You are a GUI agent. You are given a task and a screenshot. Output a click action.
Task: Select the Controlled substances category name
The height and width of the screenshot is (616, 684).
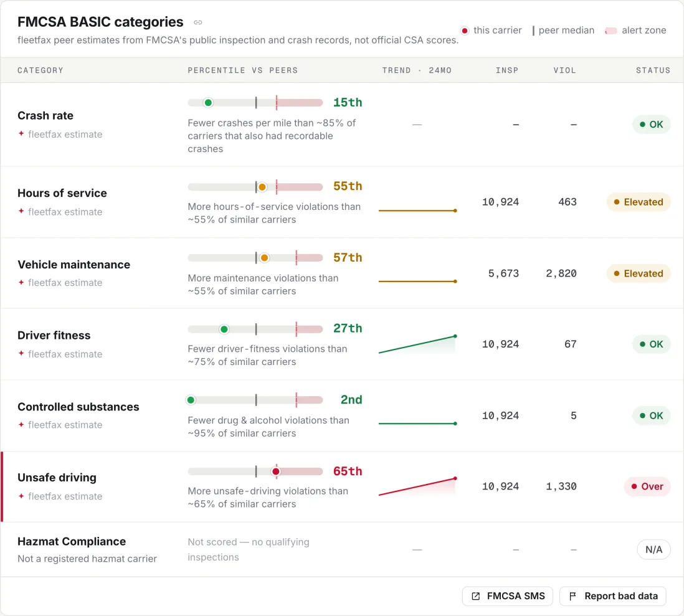click(x=78, y=407)
